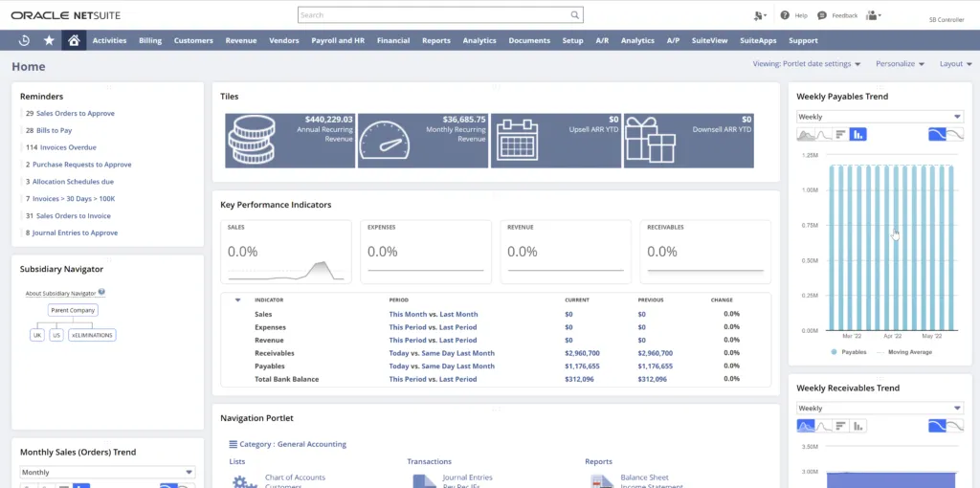
Task: Open the Reports menu
Action: point(436,40)
